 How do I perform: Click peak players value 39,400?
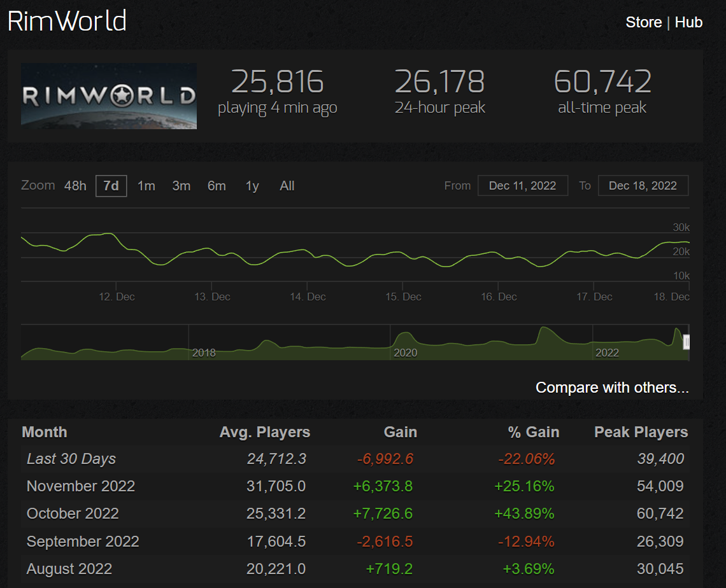pos(660,459)
